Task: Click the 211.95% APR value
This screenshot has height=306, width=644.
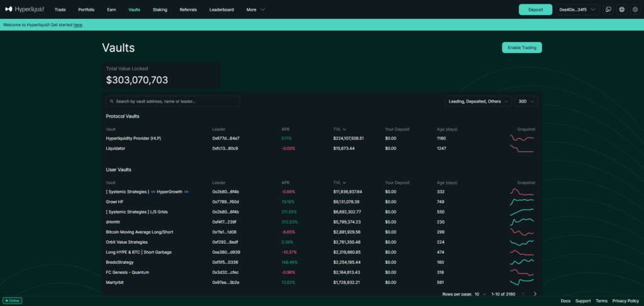Action: click(289, 212)
